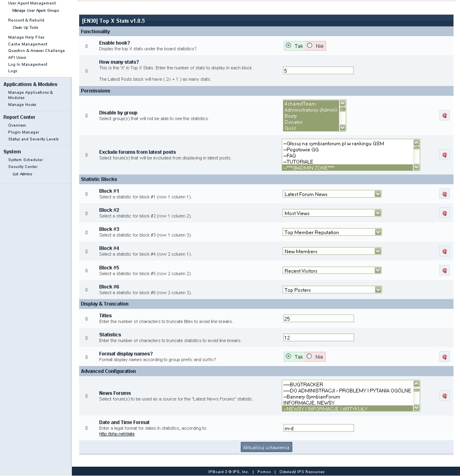The image size is (460, 476).
Task: Click reorder handle beside Enable hook
Action: pos(86,46)
